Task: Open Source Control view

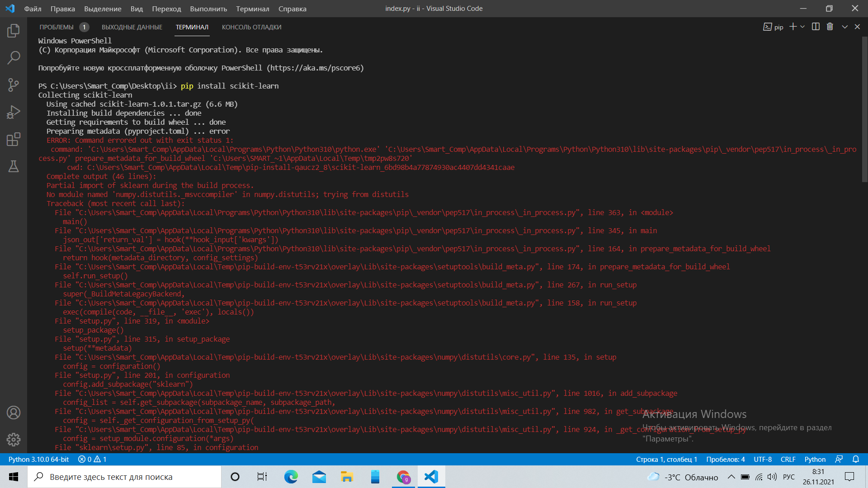Action: (x=14, y=85)
